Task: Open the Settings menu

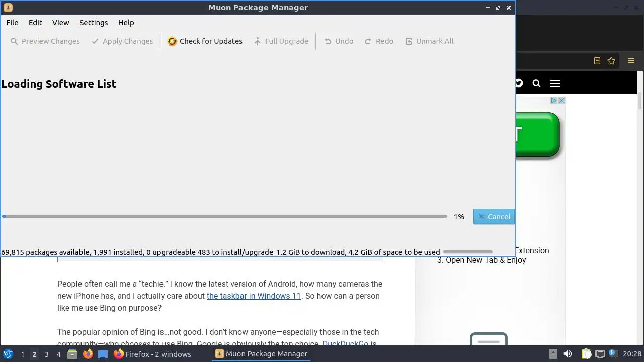Action: pyautogui.click(x=94, y=23)
